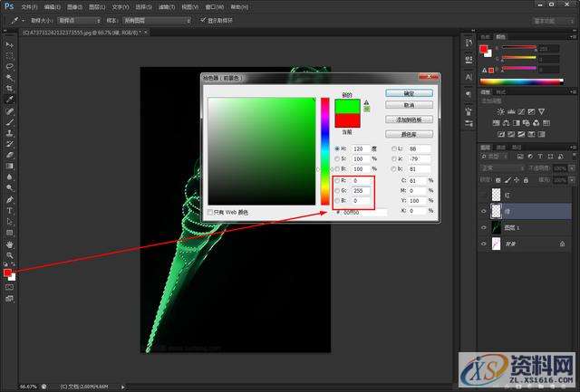
Task: Open the layer blend mode dropdown
Action: click(501, 167)
